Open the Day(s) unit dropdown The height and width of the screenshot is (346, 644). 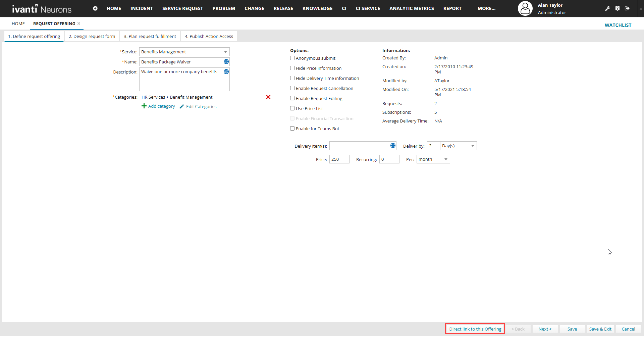472,146
